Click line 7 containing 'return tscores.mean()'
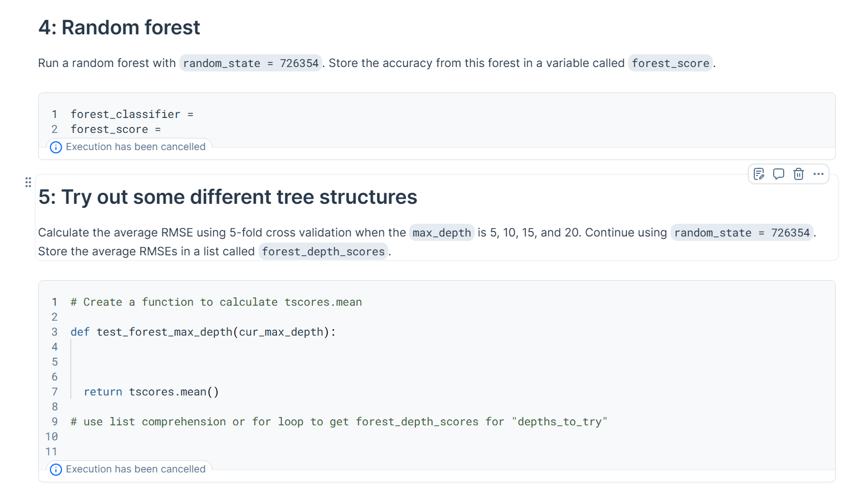The width and height of the screenshot is (854, 504). pos(151,392)
